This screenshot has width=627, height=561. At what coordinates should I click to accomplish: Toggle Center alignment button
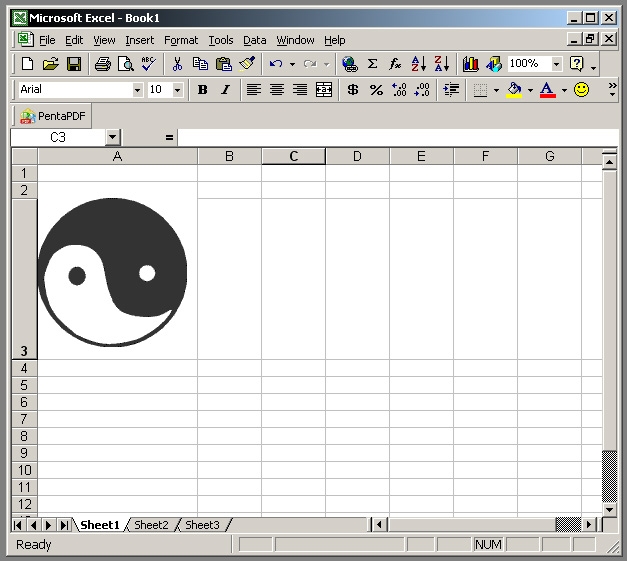(277, 90)
